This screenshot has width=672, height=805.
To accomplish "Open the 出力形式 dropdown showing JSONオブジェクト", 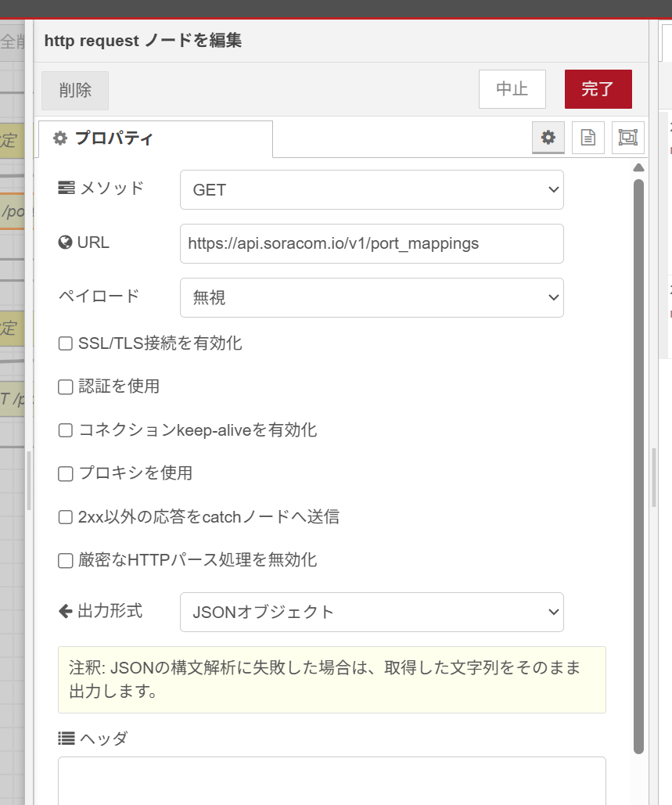I will coord(372,612).
